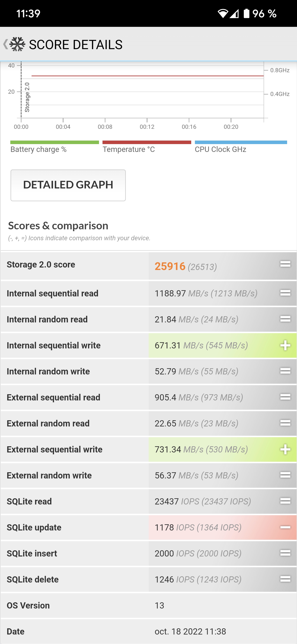297x644 pixels.
Task: Tap the equal icon for External random write
Action: pos(285,475)
